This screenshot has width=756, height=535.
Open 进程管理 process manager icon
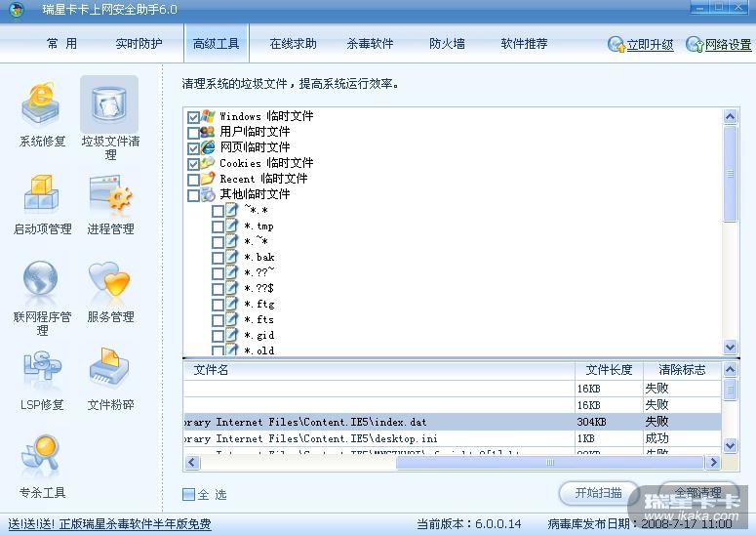[111, 194]
